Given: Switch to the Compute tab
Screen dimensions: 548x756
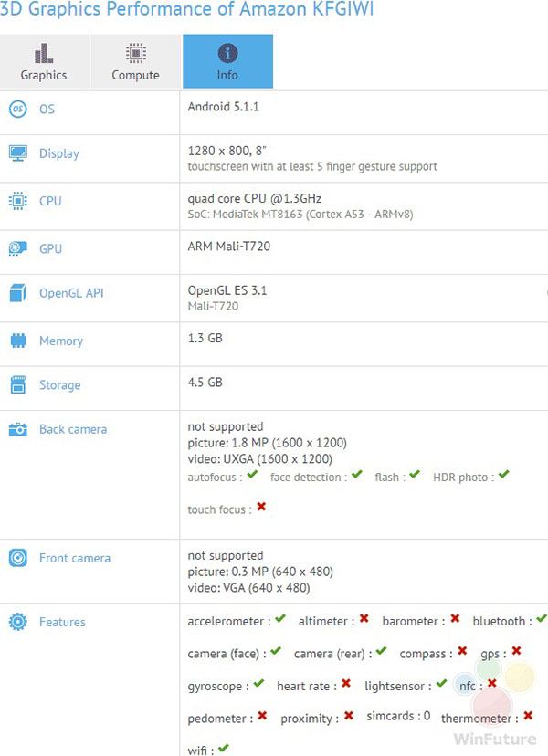Looking at the screenshot, I should pos(135,61).
